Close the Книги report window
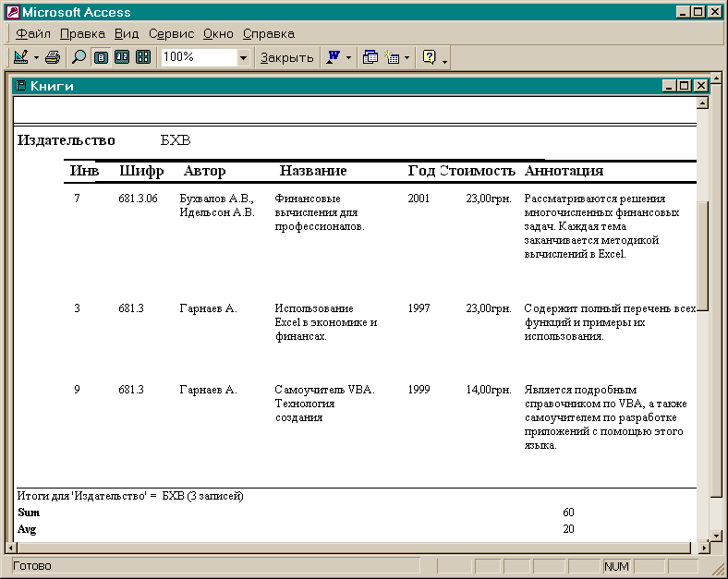728x579 pixels. coord(701,86)
